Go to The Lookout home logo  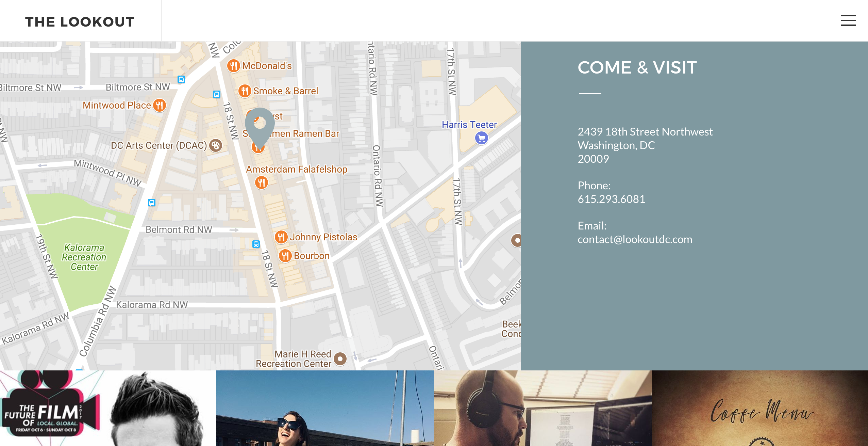(80, 22)
